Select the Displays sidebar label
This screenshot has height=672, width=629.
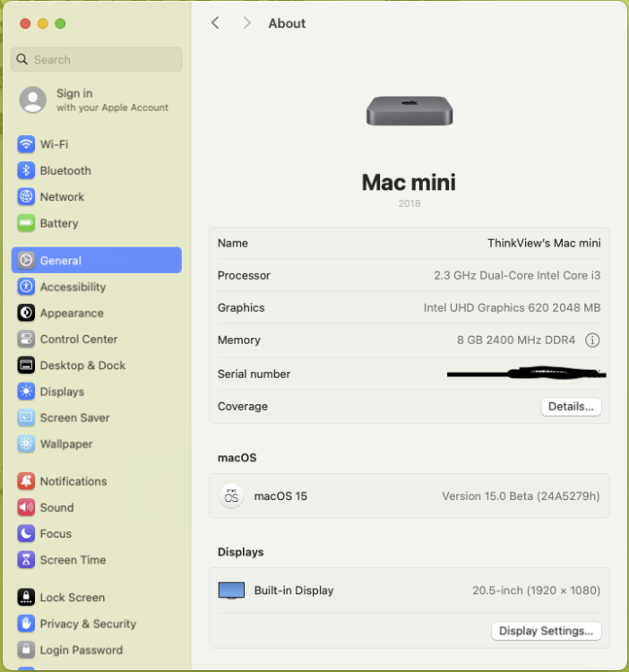pyautogui.click(x=62, y=392)
